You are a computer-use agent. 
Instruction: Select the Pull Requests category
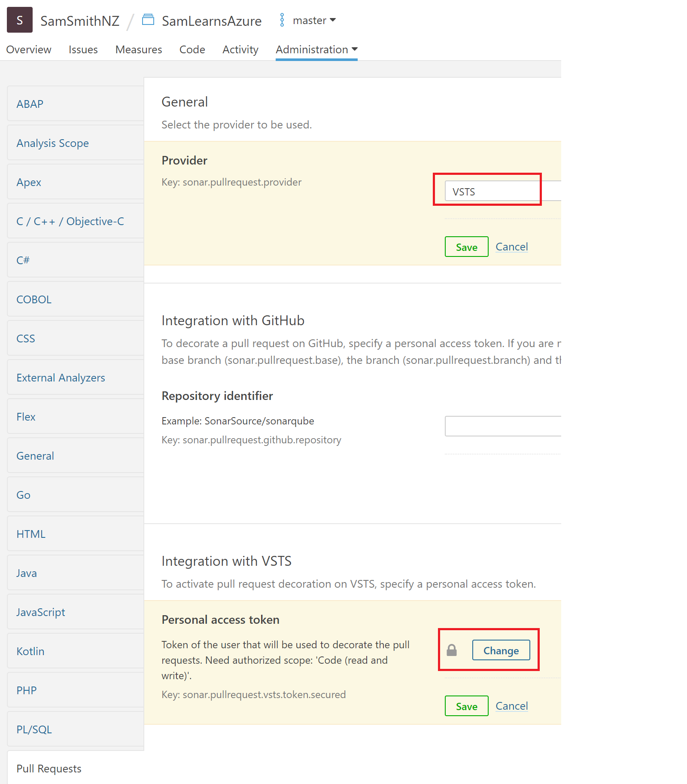click(x=49, y=769)
